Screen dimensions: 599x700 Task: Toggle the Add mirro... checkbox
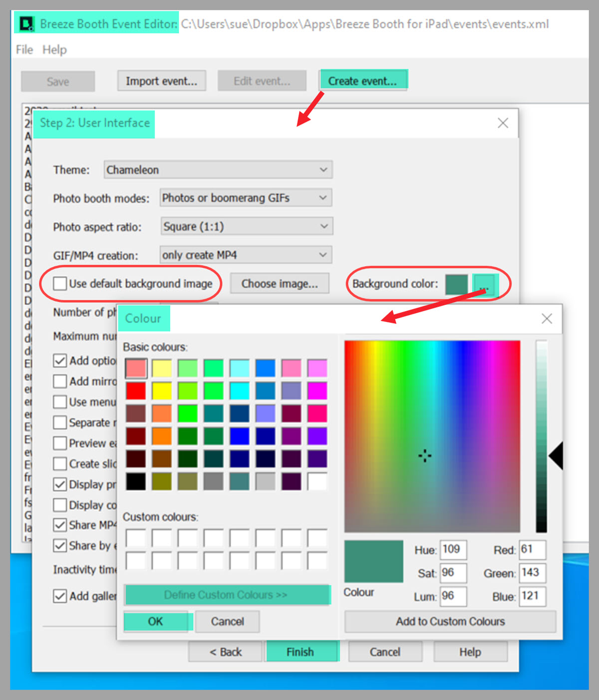point(60,381)
